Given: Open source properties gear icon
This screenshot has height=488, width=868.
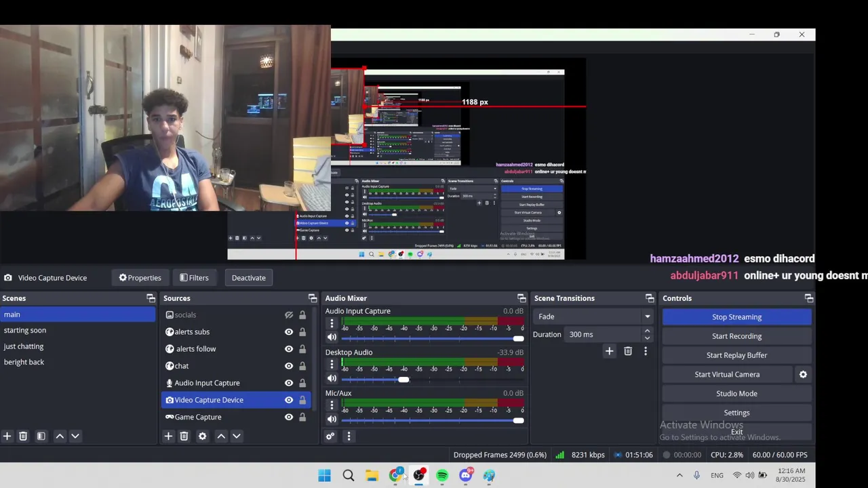Looking at the screenshot, I should (202, 436).
